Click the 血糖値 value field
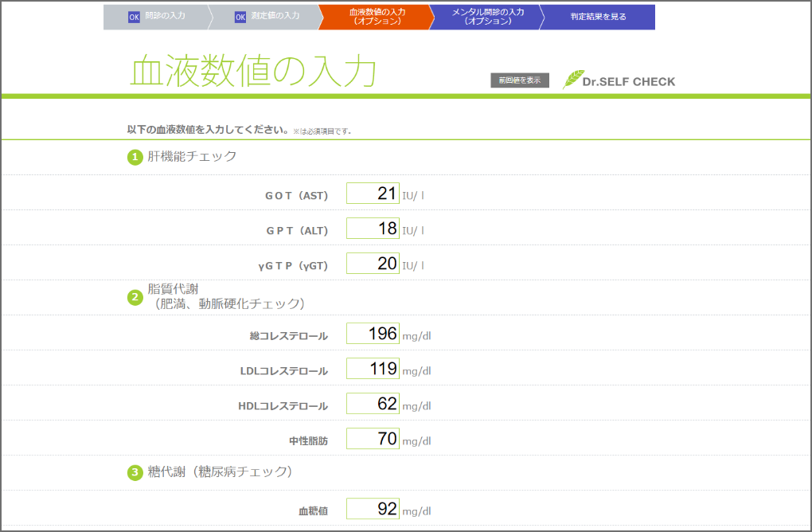This screenshot has width=812, height=532. pyautogui.click(x=373, y=509)
